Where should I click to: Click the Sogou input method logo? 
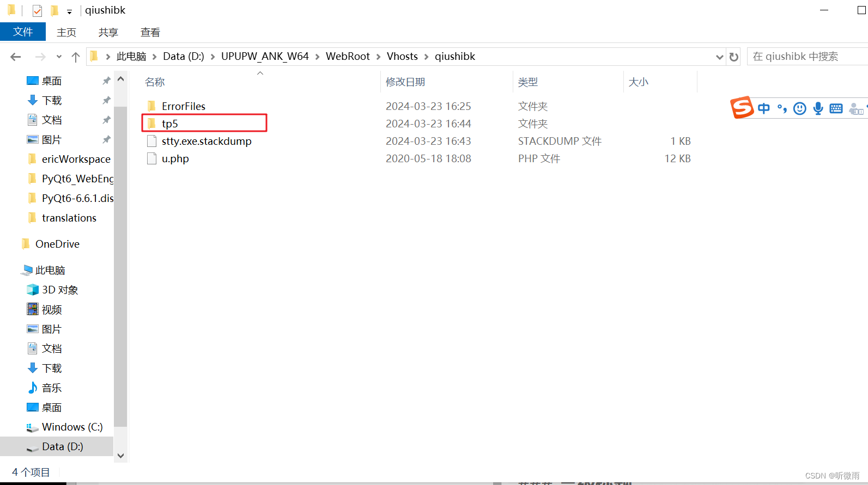(742, 107)
